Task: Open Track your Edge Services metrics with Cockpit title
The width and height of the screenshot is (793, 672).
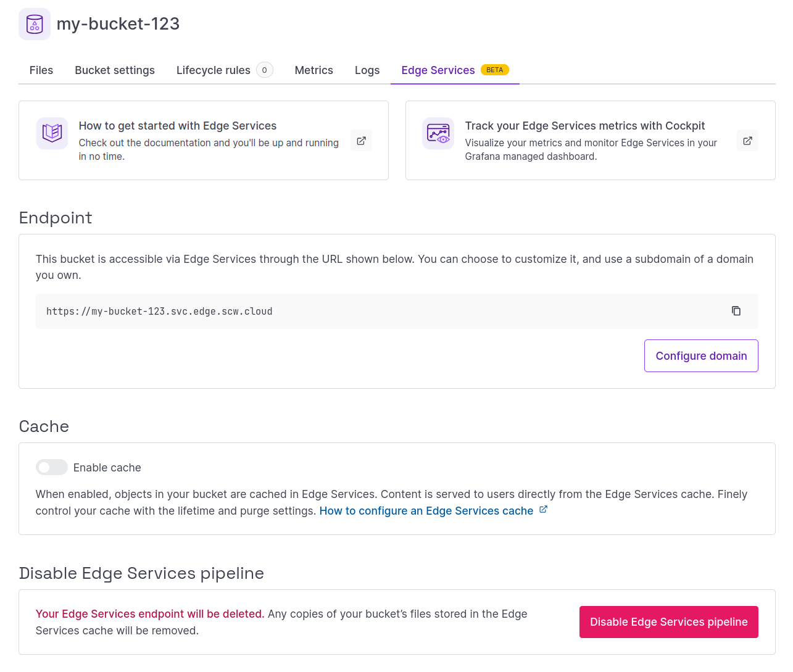Action: (x=584, y=126)
